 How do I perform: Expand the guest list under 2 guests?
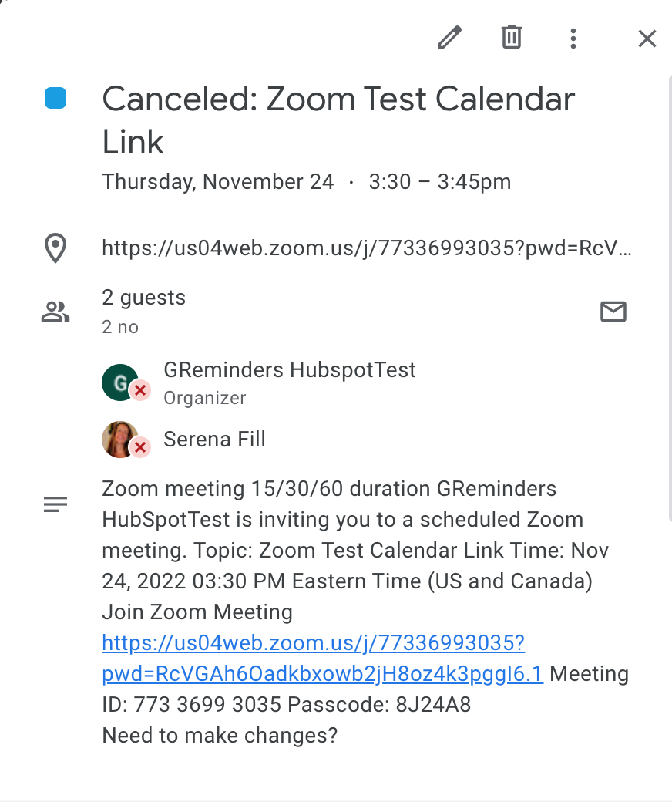(x=143, y=297)
